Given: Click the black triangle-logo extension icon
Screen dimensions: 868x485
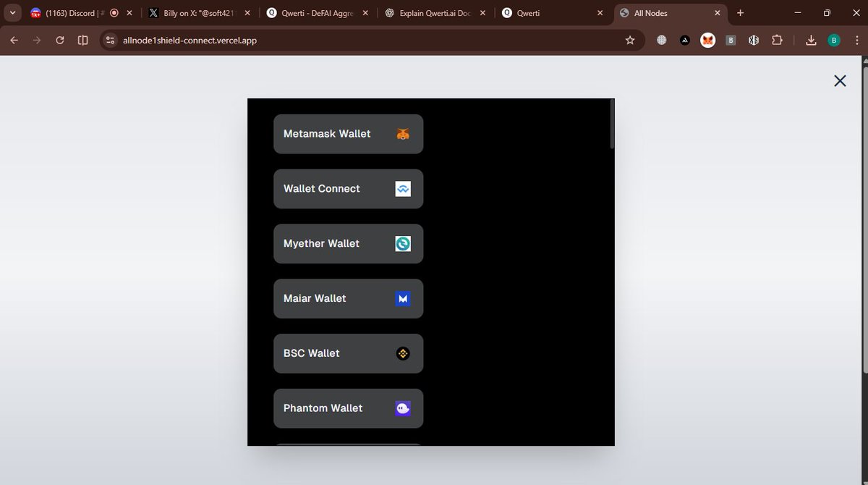Looking at the screenshot, I should click(x=685, y=41).
